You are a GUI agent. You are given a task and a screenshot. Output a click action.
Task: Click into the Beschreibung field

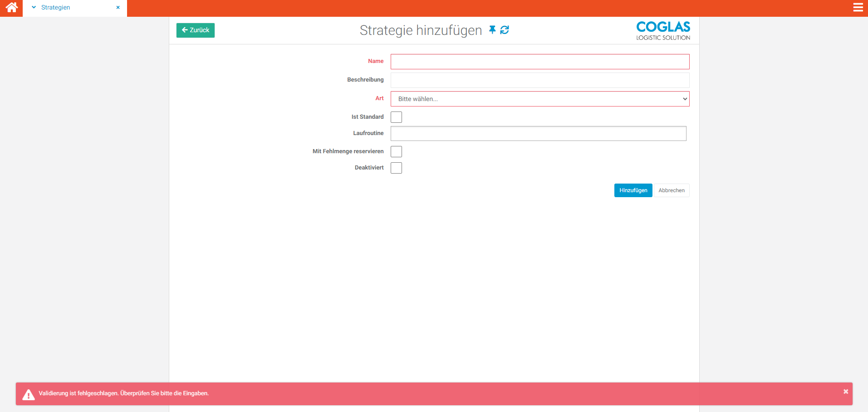pyautogui.click(x=539, y=80)
